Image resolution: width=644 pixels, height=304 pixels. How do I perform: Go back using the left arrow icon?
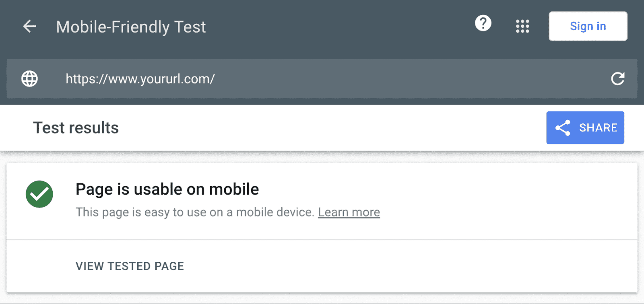coord(29,27)
